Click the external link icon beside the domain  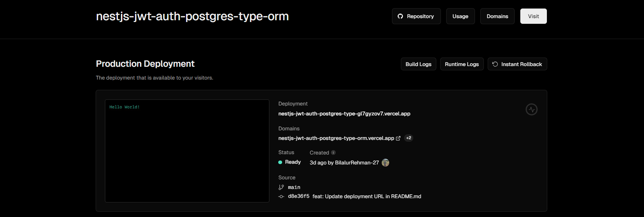[398, 138]
